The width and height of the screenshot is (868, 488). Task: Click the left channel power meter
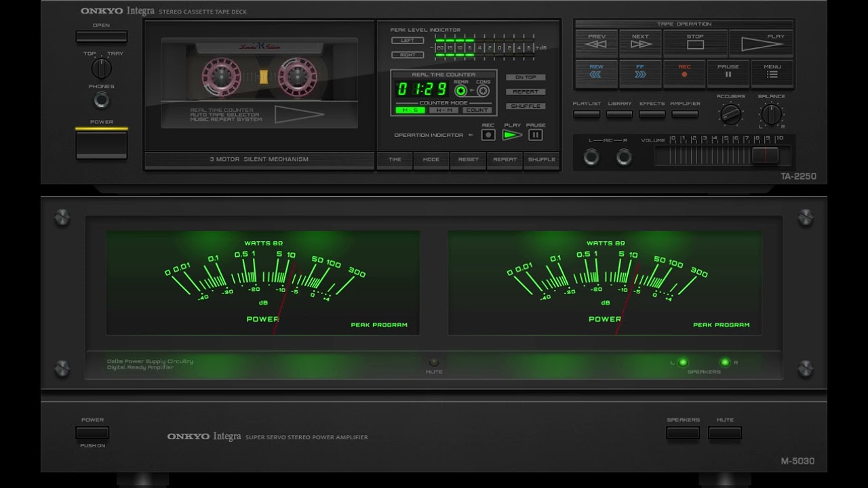point(262,282)
